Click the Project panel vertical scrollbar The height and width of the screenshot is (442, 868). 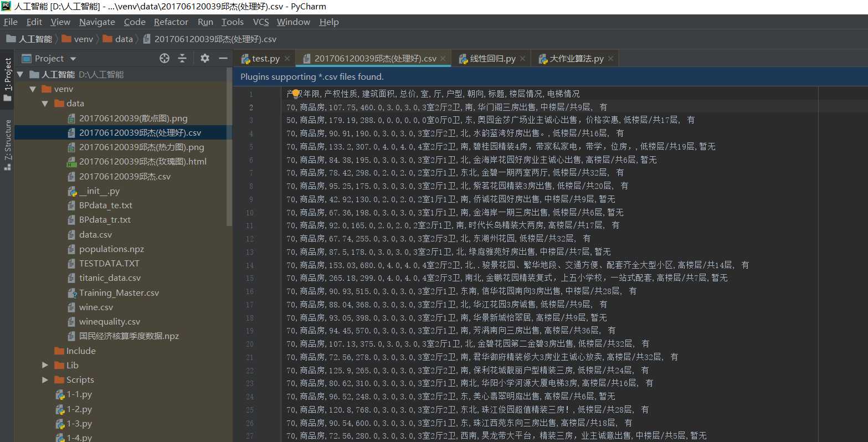(229, 147)
